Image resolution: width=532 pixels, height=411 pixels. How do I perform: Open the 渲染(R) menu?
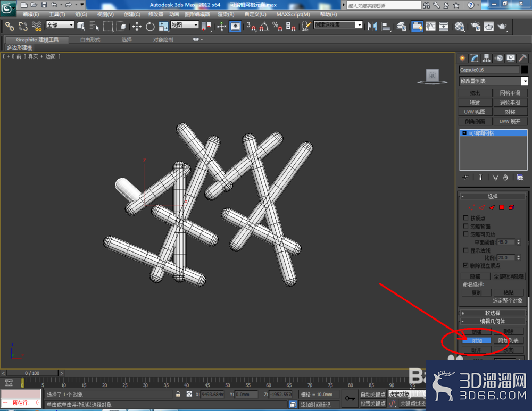click(x=226, y=14)
